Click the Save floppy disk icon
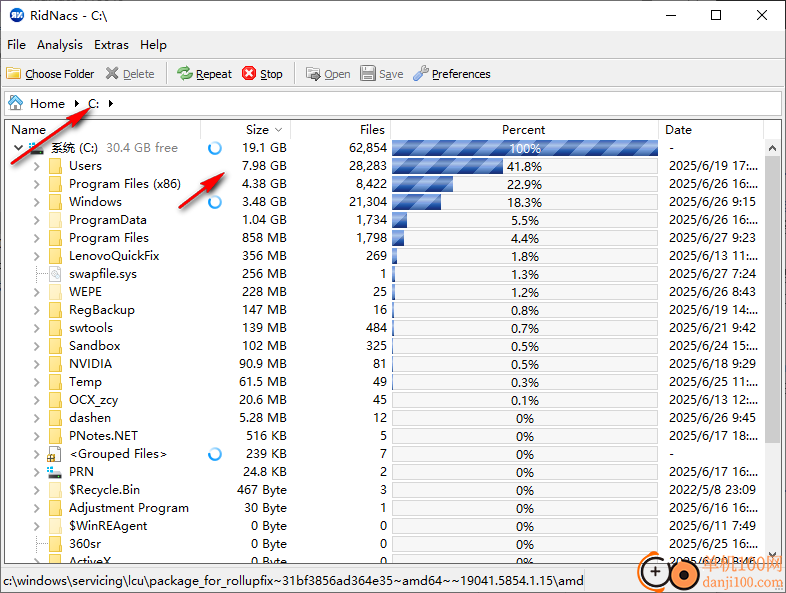Viewport: 786px width, 593px height. pos(368,74)
